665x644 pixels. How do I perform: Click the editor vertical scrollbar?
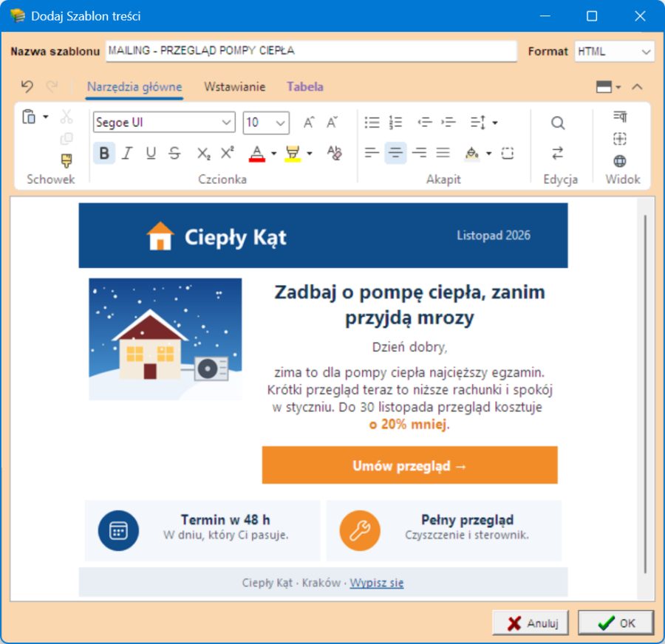click(x=646, y=394)
